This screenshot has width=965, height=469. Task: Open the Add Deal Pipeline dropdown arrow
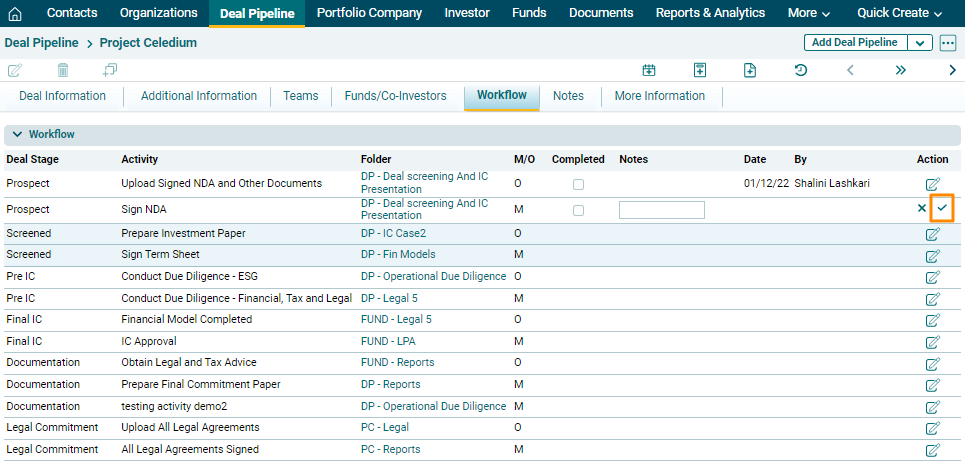[920, 43]
